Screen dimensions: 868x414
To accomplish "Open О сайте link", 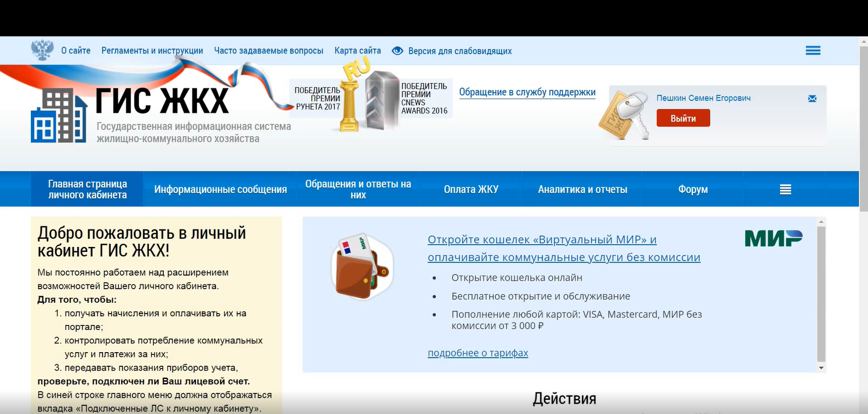I will click(x=76, y=50).
